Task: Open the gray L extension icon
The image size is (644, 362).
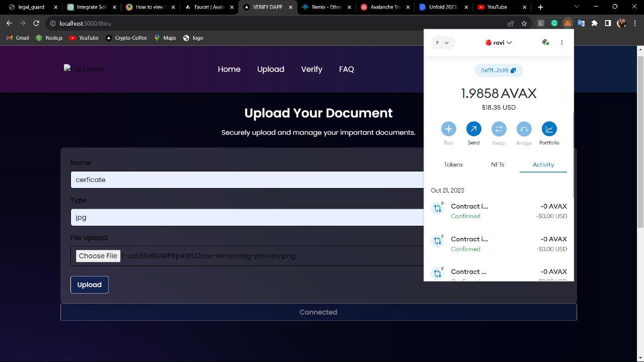Action: point(541,23)
